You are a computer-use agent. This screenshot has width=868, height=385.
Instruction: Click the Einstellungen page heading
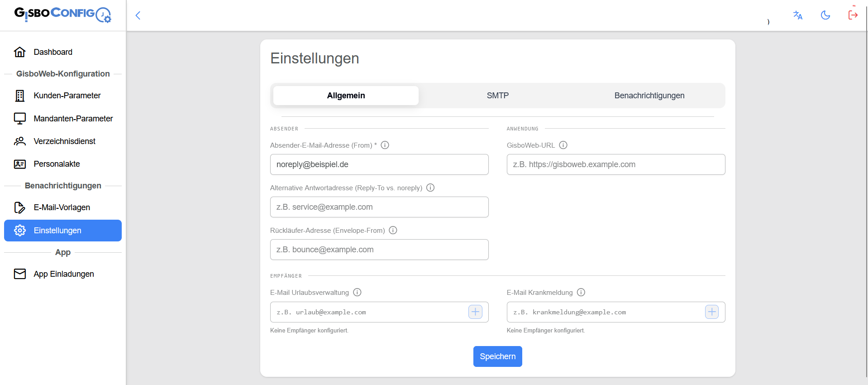click(315, 58)
